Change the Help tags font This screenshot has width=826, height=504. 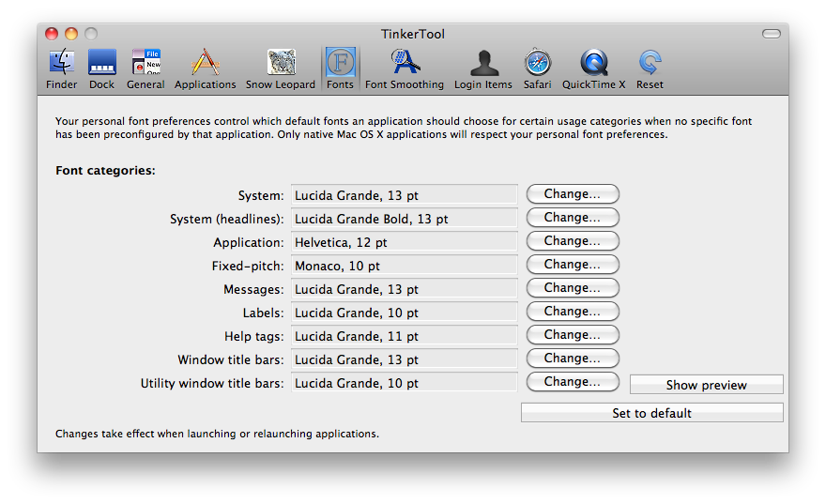[x=573, y=334]
